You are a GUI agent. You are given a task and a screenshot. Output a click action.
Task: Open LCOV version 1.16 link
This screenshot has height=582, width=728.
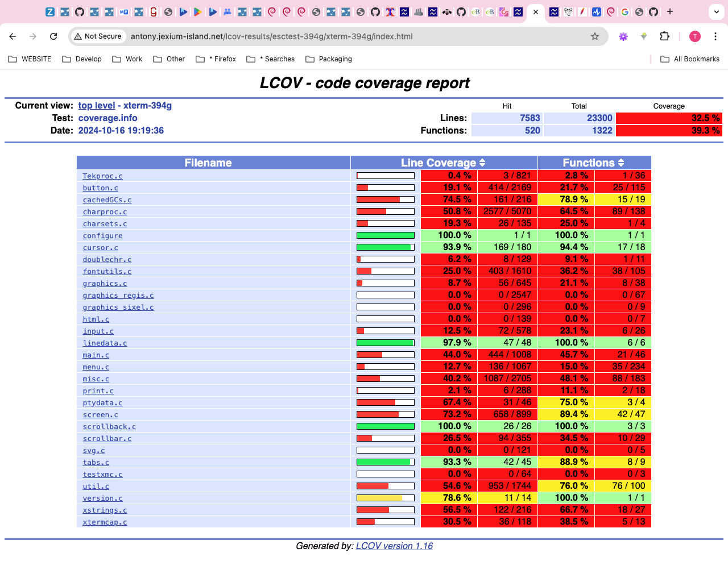tap(394, 546)
